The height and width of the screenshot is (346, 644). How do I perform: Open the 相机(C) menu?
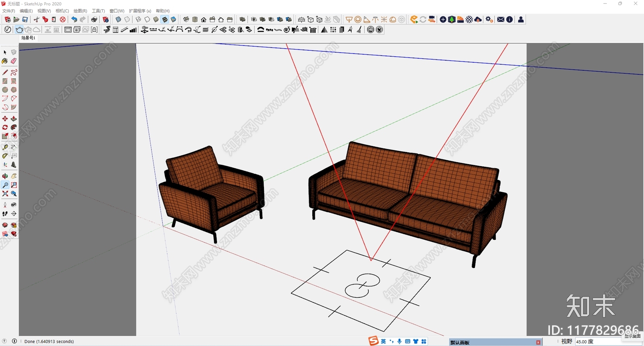[62, 11]
